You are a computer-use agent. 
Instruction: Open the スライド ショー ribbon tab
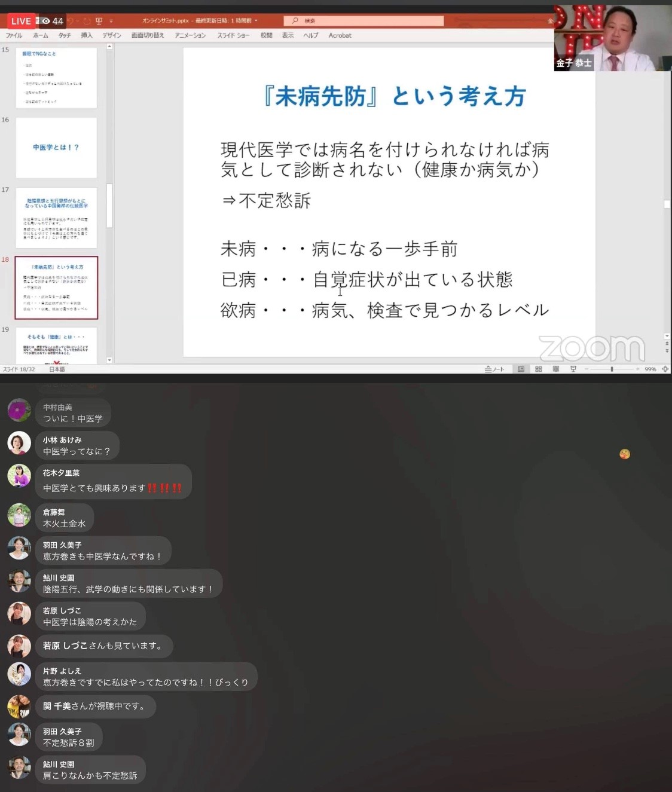[x=233, y=35]
